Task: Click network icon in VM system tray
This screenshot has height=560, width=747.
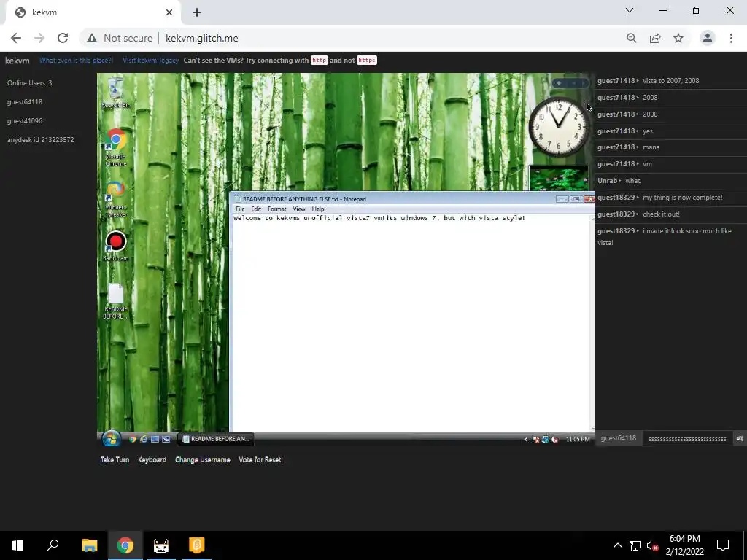Action: [545, 440]
